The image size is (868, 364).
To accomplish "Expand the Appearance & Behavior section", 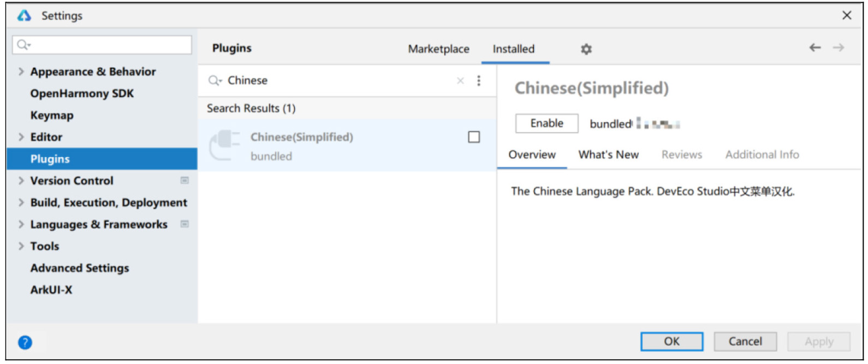I will click(21, 71).
